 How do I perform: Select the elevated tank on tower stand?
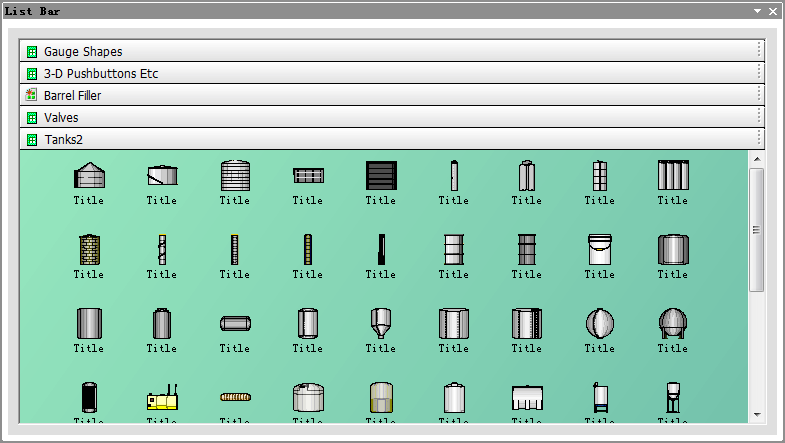pos(672,397)
